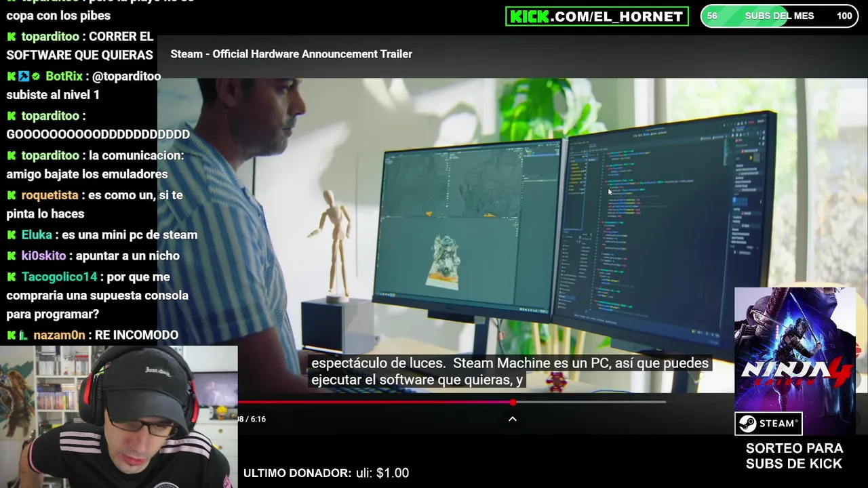
Task: Open the Ninja Gaiden 4 giveaway artwork
Action: tap(795, 349)
